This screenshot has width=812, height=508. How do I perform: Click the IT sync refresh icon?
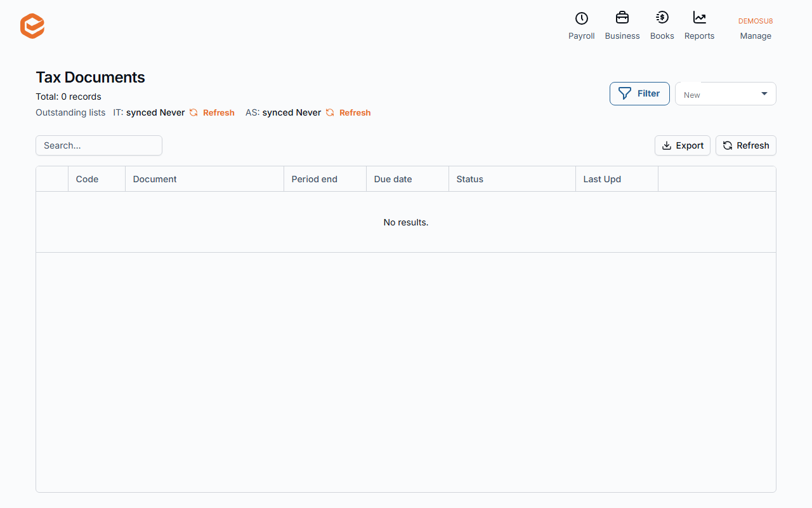194,112
